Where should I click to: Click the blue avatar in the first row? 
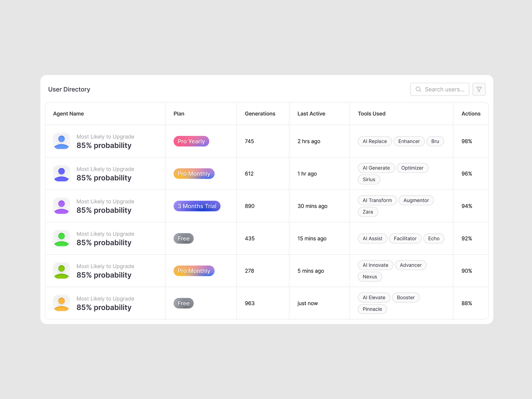[x=61, y=141]
